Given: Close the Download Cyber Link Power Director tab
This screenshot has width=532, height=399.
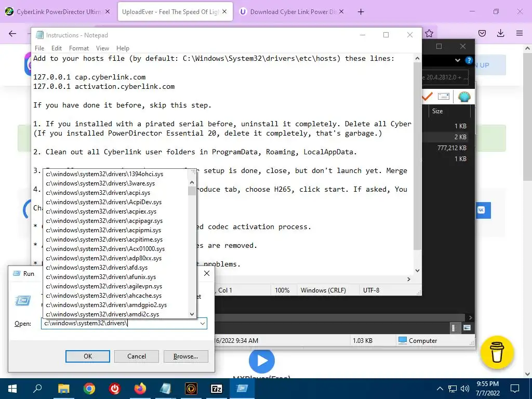Looking at the screenshot, I should [x=341, y=11].
